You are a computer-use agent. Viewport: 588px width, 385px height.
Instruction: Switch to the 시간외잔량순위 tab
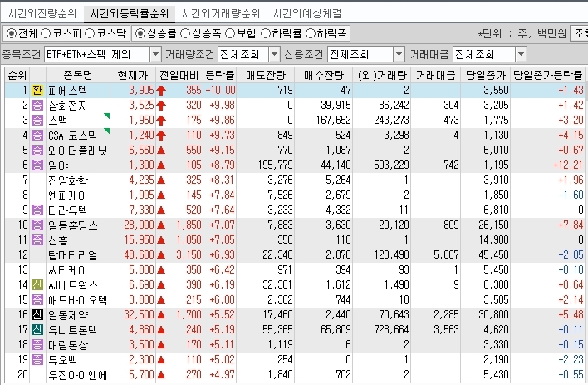42,14
